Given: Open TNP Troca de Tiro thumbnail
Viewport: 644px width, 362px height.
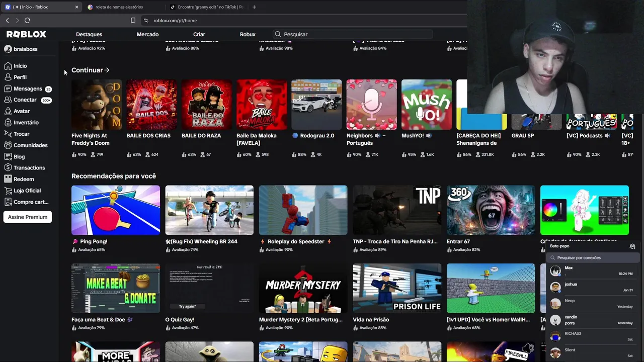Looking at the screenshot, I should tap(397, 210).
